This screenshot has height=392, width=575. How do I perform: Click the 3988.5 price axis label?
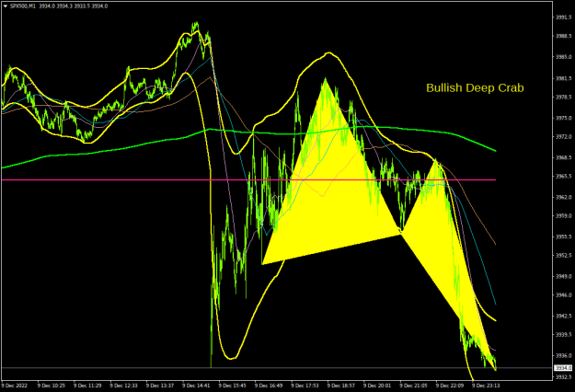click(x=564, y=36)
